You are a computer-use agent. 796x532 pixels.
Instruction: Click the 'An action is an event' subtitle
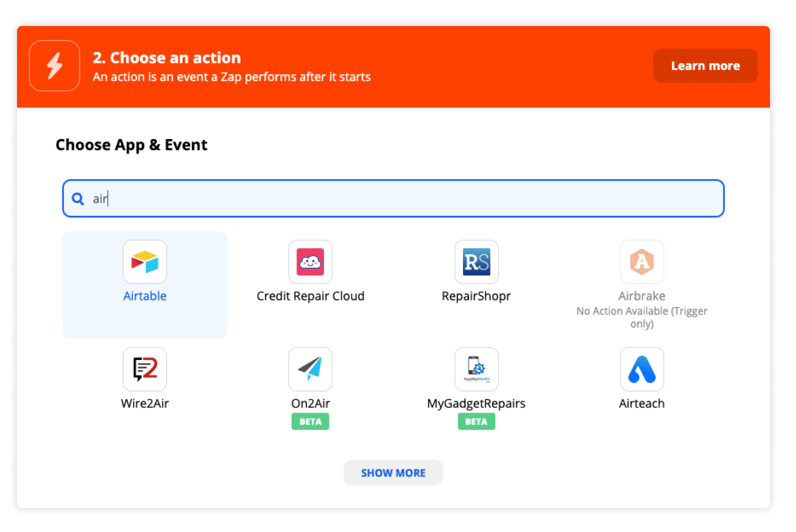pyautogui.click(x=231, y=77)
